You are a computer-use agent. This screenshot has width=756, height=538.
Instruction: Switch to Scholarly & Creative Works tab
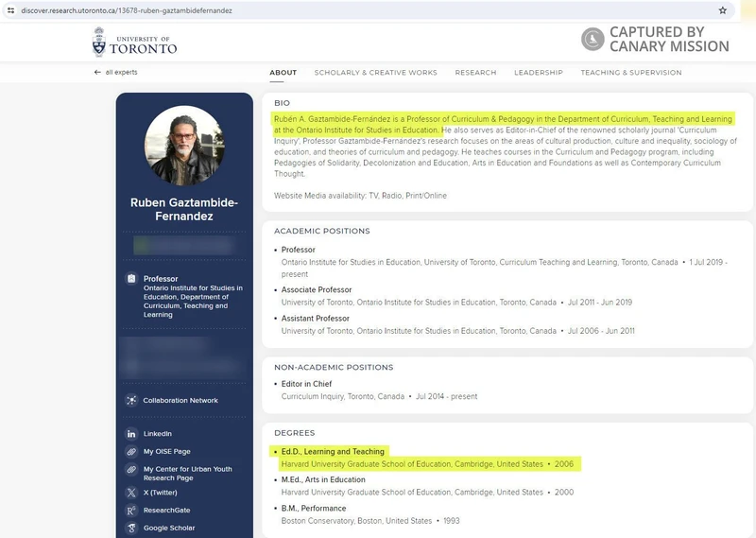click(x=375, y=73)
